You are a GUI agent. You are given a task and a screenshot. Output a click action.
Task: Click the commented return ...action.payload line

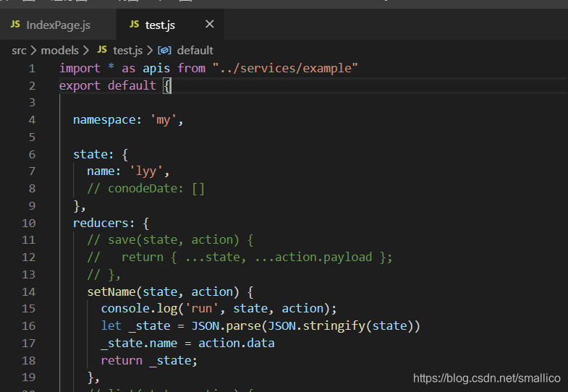[x=240, y=257]
